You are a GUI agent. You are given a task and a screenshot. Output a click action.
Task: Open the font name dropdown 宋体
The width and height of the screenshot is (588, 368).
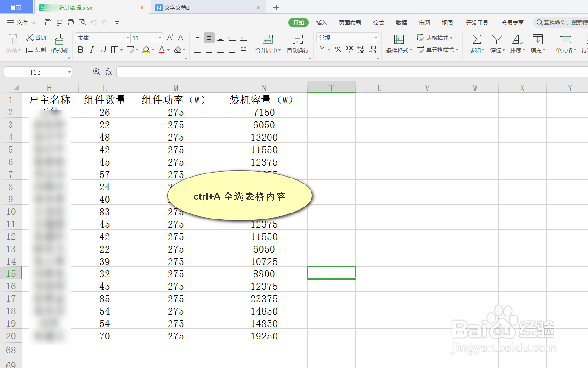click(128, 38)
